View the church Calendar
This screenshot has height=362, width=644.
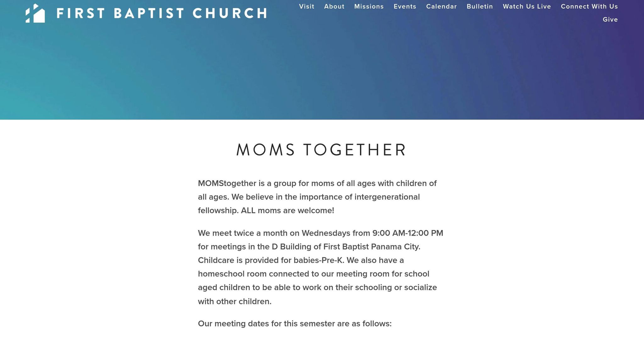tap(441, 6)
